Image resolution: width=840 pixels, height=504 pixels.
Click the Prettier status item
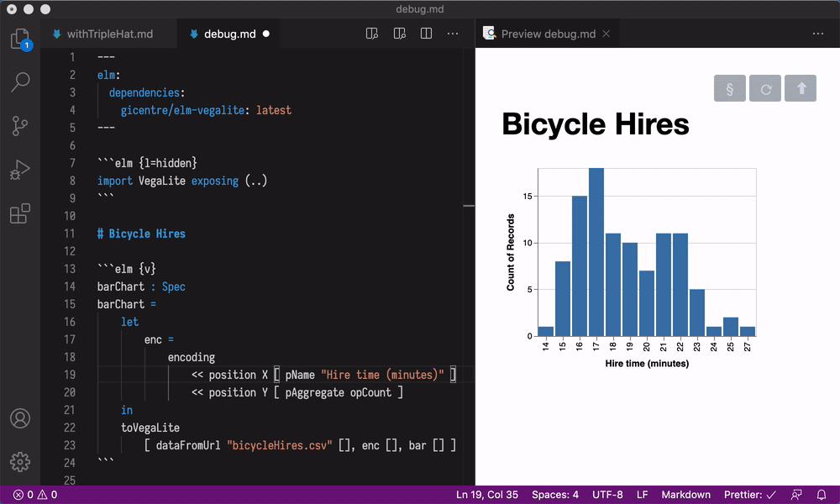[x=750, y=495]
